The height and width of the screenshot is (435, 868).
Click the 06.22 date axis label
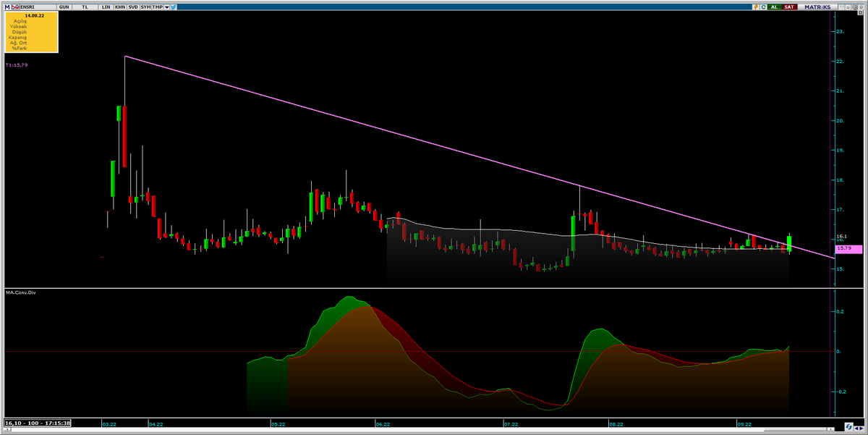[x=383, y=424]
